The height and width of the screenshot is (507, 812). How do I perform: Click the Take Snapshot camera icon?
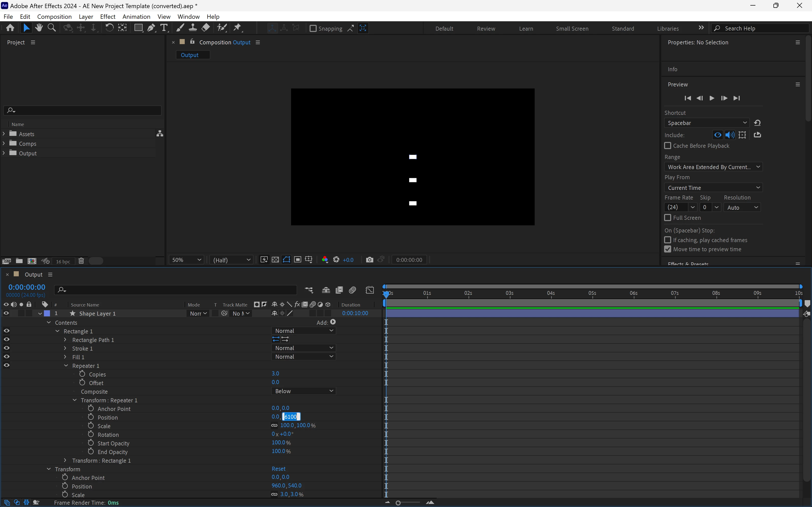(369, 260)
